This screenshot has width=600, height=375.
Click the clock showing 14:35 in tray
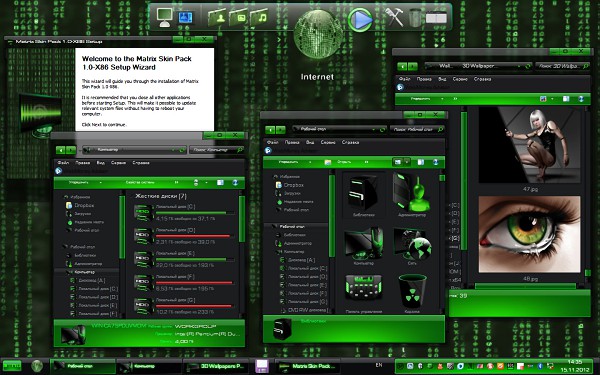(x=575, y=362)
